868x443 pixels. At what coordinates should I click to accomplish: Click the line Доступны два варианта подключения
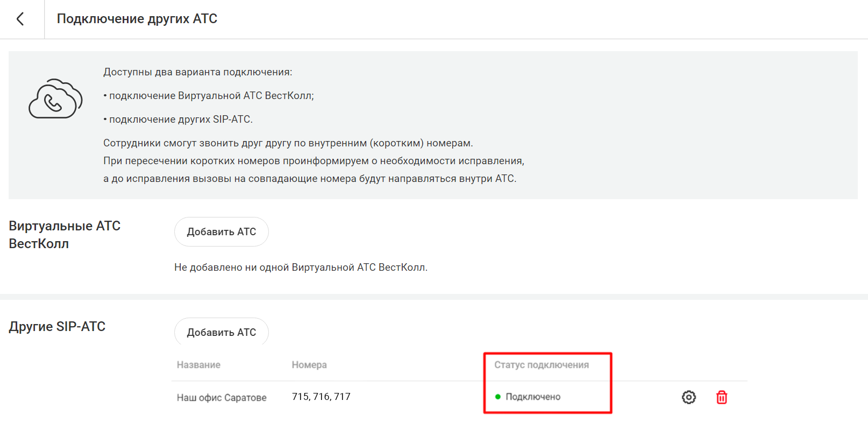click(x=198, y=72)
